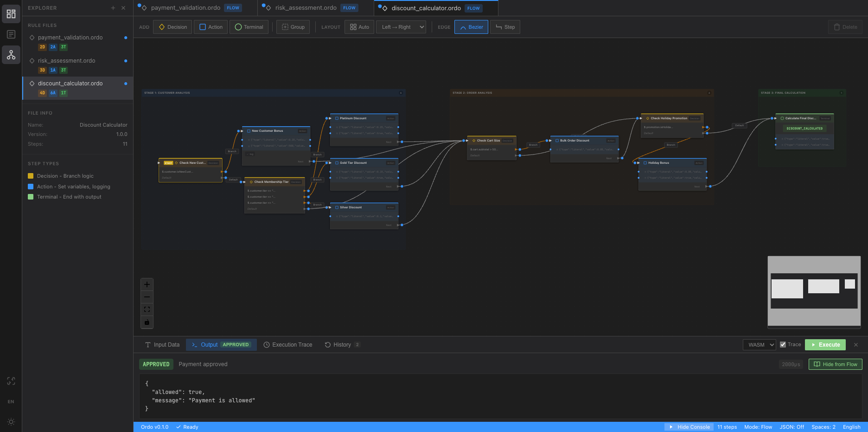Switch to the risk_assessment.ordo tab
This screenshot has width=868, height=432.
tap(306, 8)
